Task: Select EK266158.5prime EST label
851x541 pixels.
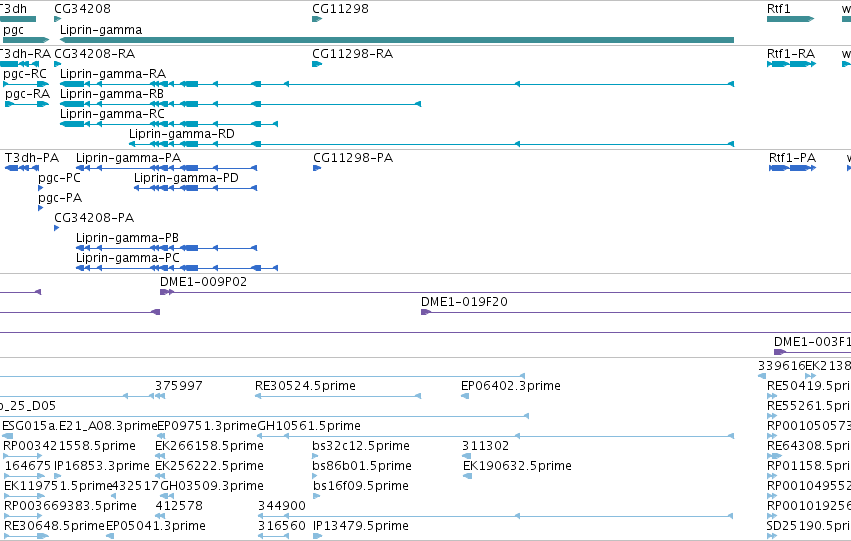Action: coord(209,447)
